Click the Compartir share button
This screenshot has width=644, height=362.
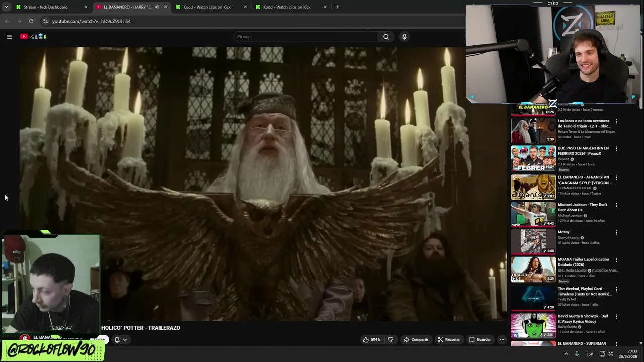tap(416, 340)
